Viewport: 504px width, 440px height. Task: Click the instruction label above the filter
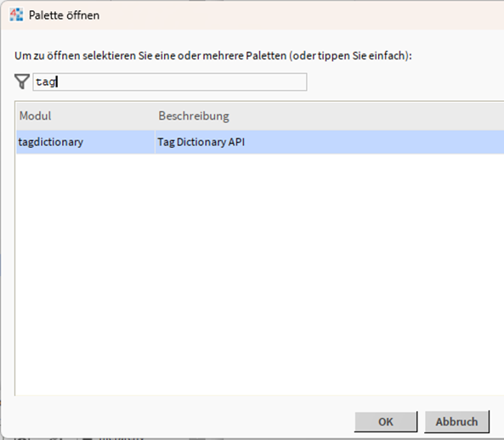coord(213,56)
